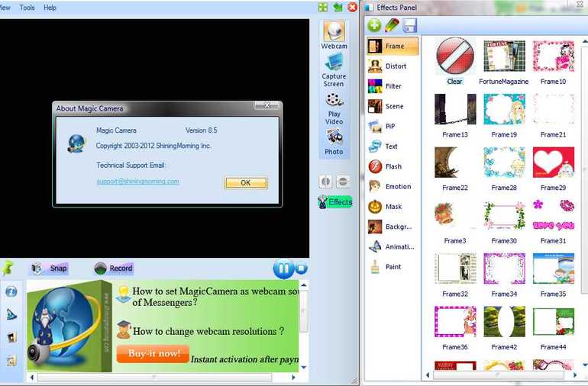Image resolution: width=588 pixels, height=386 pixels.
Task: Select the Paint effect category
Action: (393, 267)
